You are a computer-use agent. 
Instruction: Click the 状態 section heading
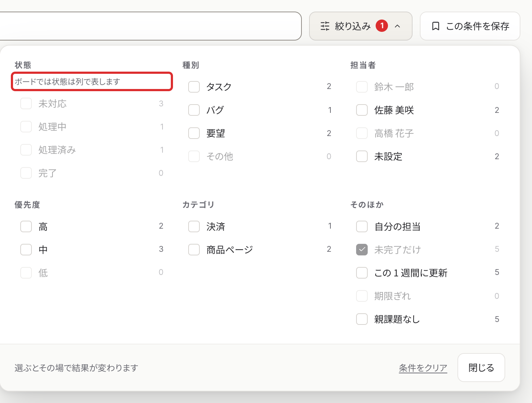[23, 65]
